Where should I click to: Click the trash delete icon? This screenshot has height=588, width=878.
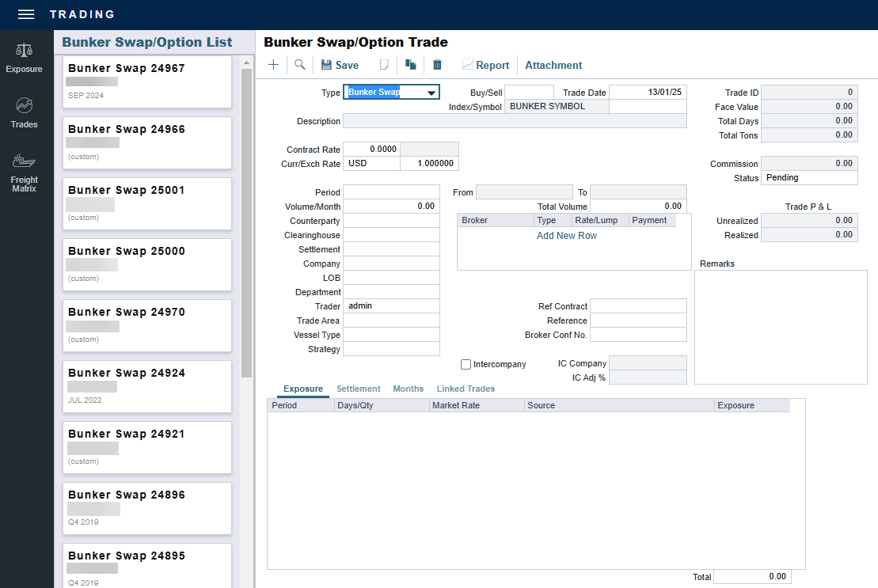tap(437, 65)
